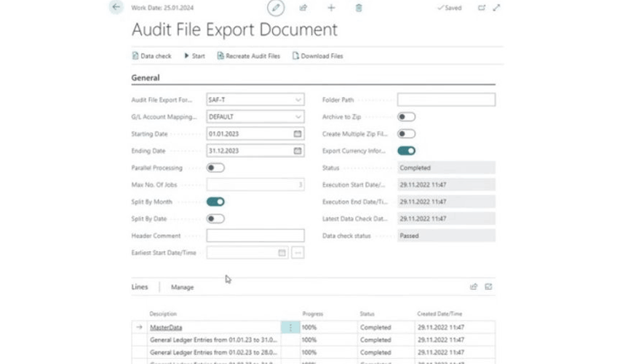644x364 pixels.
Task: Open page in new window icon
Action: (x=481, y=8)
